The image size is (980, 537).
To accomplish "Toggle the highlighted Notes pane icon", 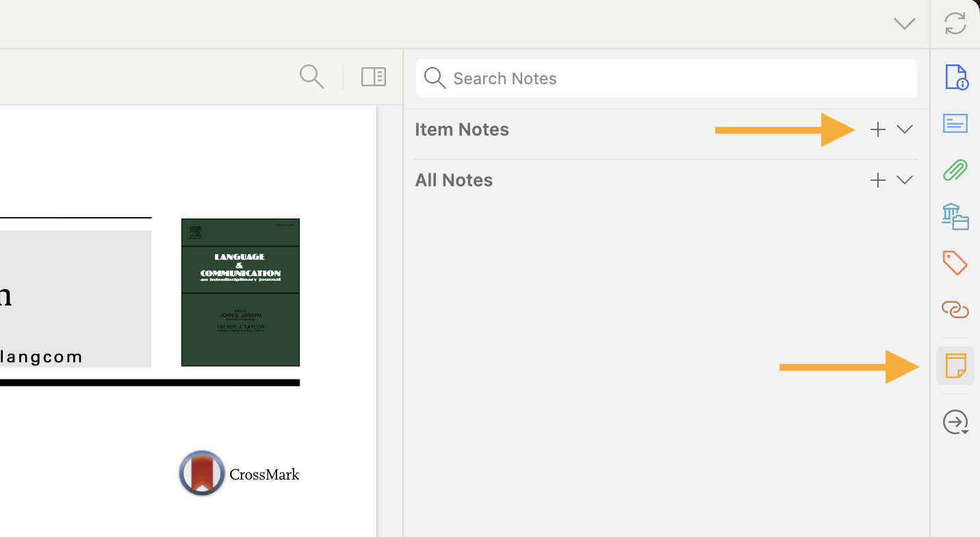I will pyautogui.click(x=955, y=366).
